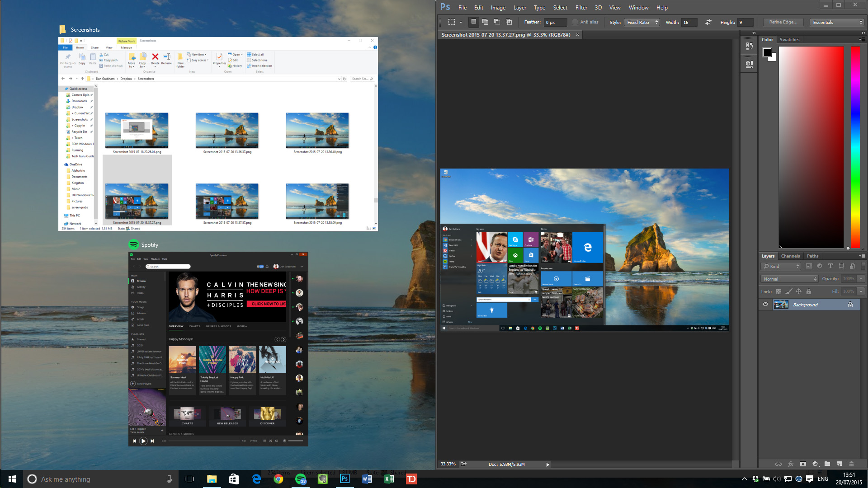Viewport: 868px width, 488px height.
Task: Play the current track in Spotify
Action: pos(143,441)
